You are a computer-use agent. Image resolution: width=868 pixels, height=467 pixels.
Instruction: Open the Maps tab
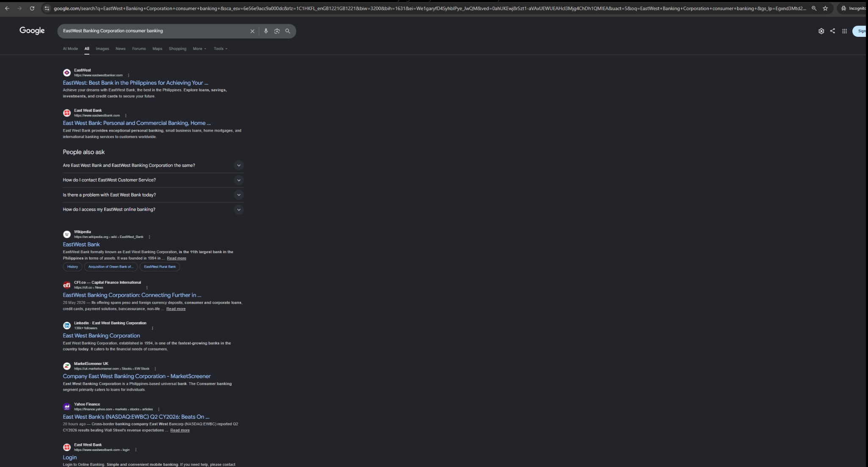[x=157, y=49]
